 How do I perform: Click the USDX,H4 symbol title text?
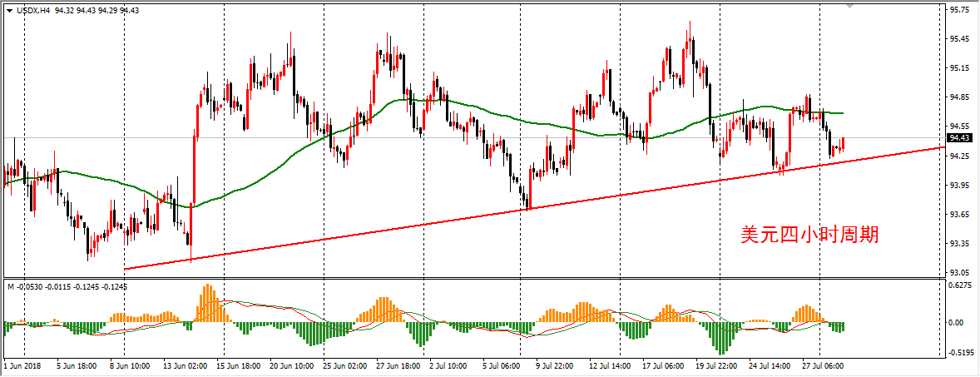(x=33, y=9)
